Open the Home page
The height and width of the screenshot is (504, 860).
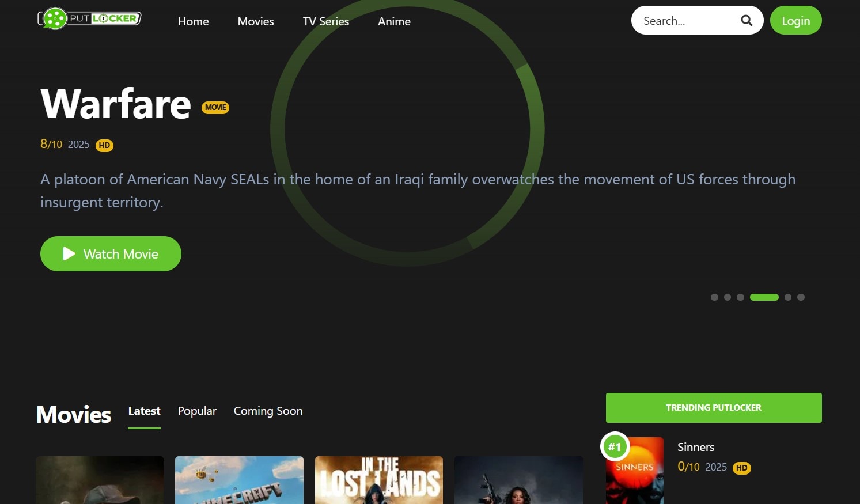click(194, 21)
